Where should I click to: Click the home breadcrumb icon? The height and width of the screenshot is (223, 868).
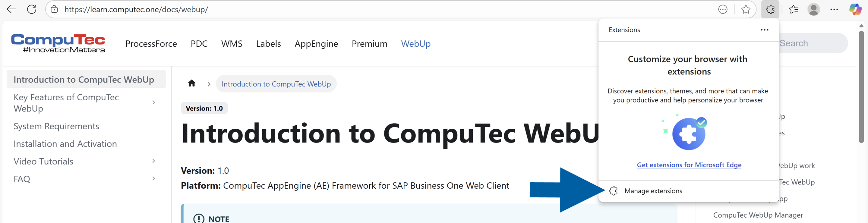point(192,83)
